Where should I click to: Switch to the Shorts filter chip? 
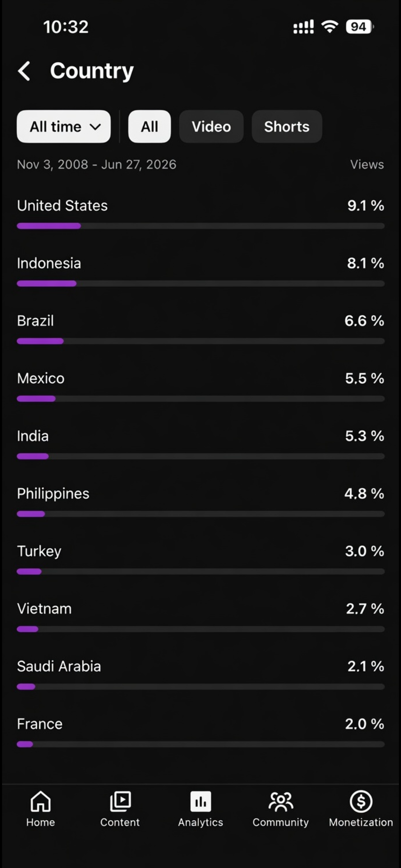[x=287, y=126]
